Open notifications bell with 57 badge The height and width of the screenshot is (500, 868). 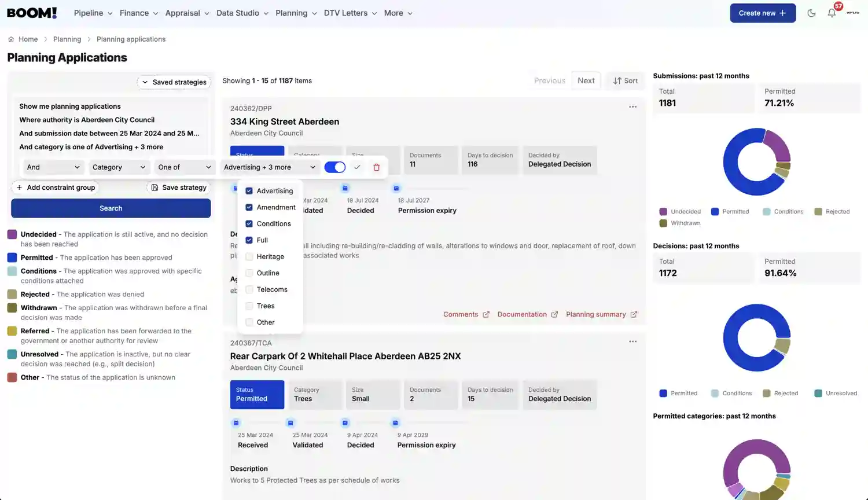pos(832,13)
